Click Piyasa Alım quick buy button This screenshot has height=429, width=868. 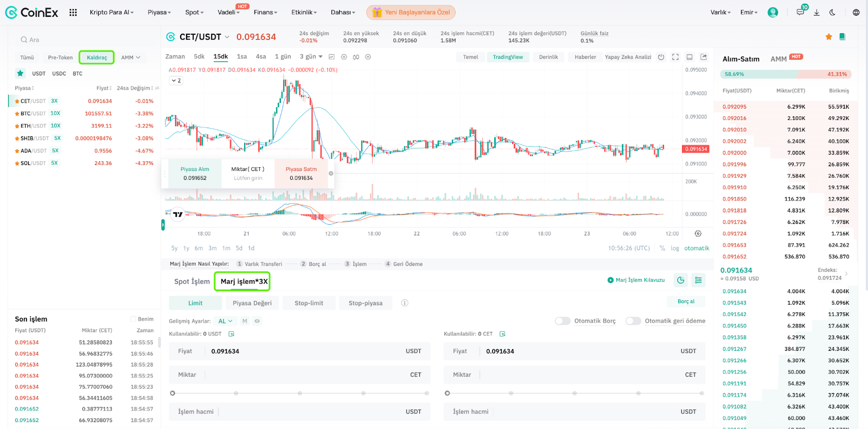coord(195,173)
